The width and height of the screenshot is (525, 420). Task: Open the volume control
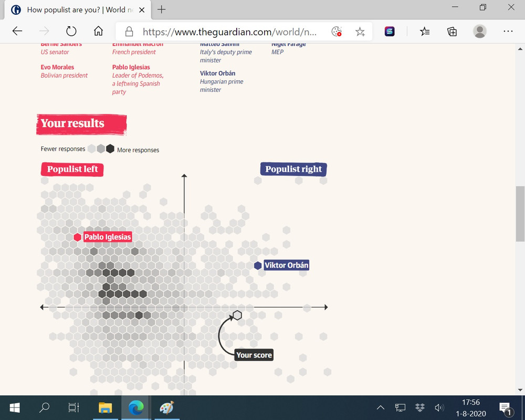point(439,407)
